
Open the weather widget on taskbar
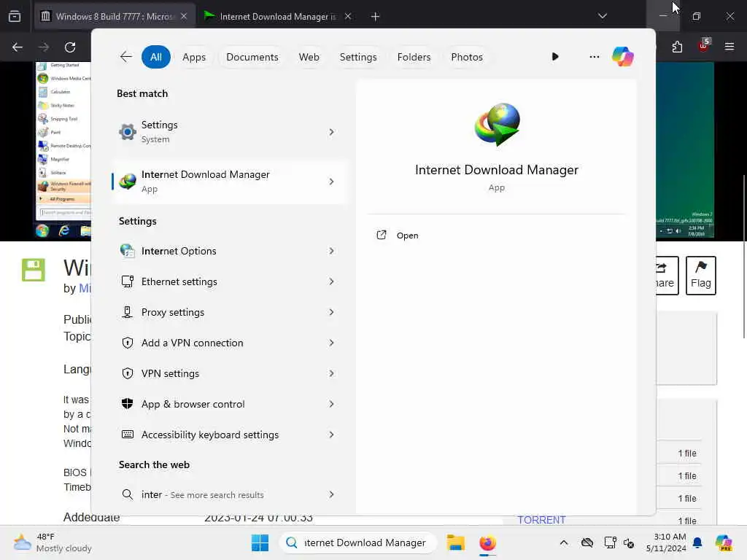(53, 542)
